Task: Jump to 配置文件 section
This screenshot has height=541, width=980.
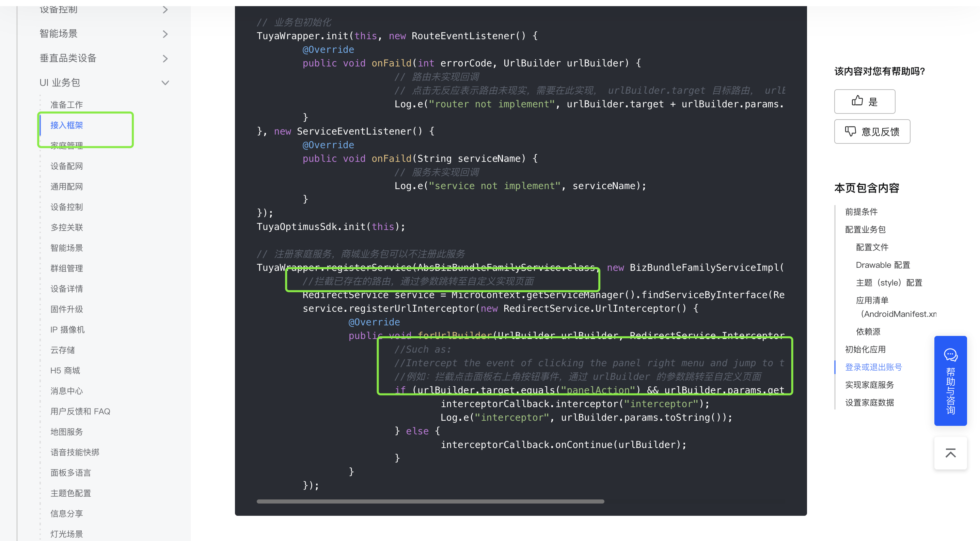Action: point(872,247)
